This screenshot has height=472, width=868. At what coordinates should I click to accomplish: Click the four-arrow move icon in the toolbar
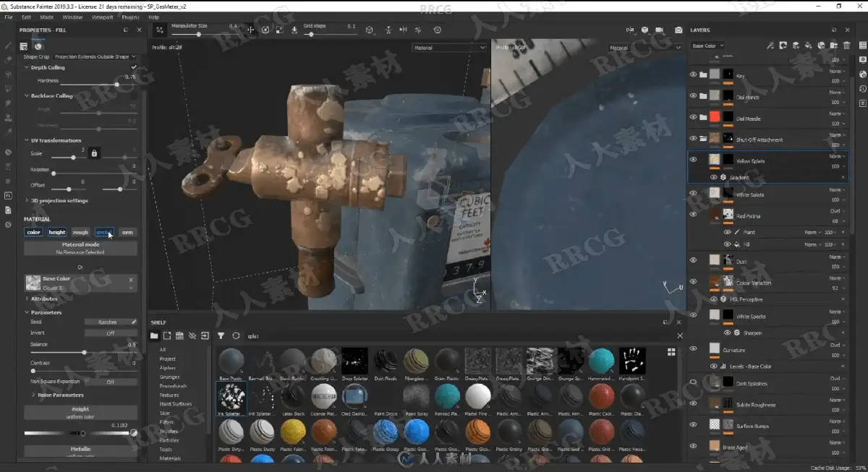click(x=251, y=30)
